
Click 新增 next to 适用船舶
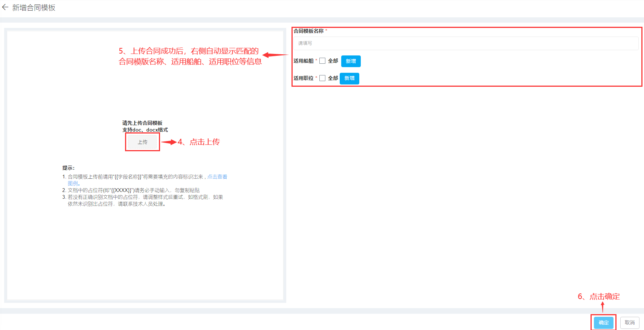351,61
